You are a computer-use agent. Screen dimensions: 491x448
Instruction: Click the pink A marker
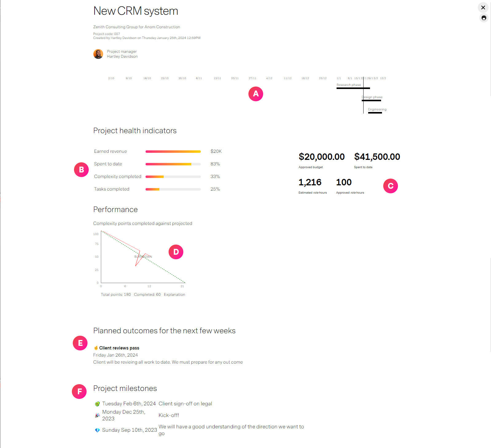coord(256,94)
